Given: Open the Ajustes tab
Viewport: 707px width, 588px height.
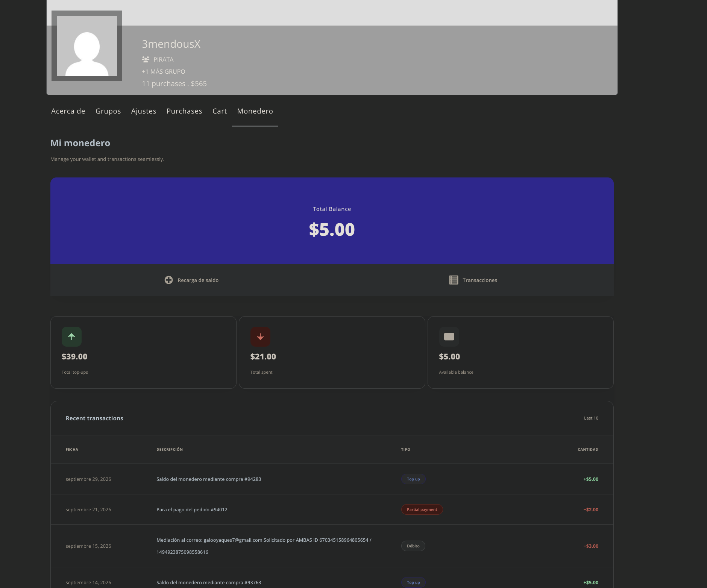Looking at the screenshot, I should pyautogui.click(x=144, y=111).
